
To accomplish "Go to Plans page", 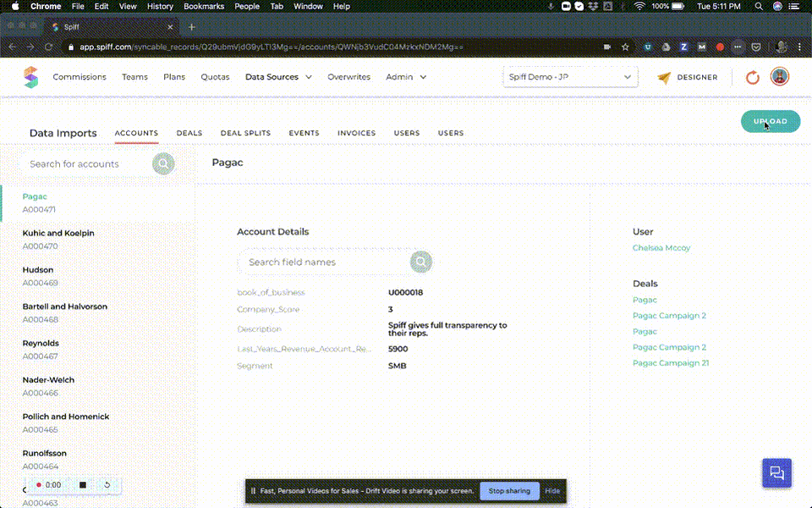I will tap(174, 77).
